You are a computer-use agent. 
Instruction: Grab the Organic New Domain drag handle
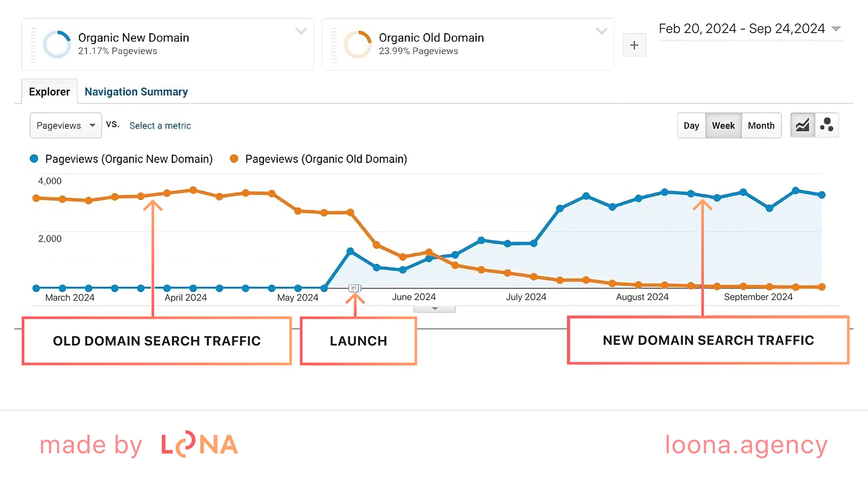click(34, 45)
